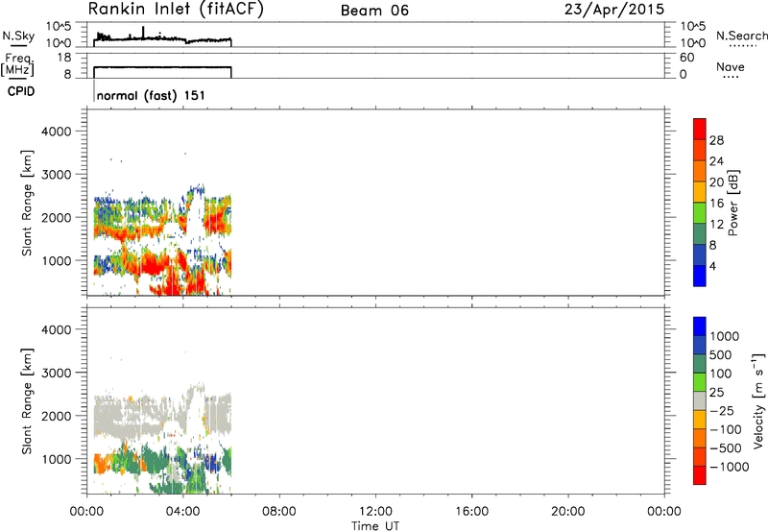Viewport: 768px width, 532px height.
Task: Pick the orange-red 24–28 dB swatch
Action: tap(700, 150)
